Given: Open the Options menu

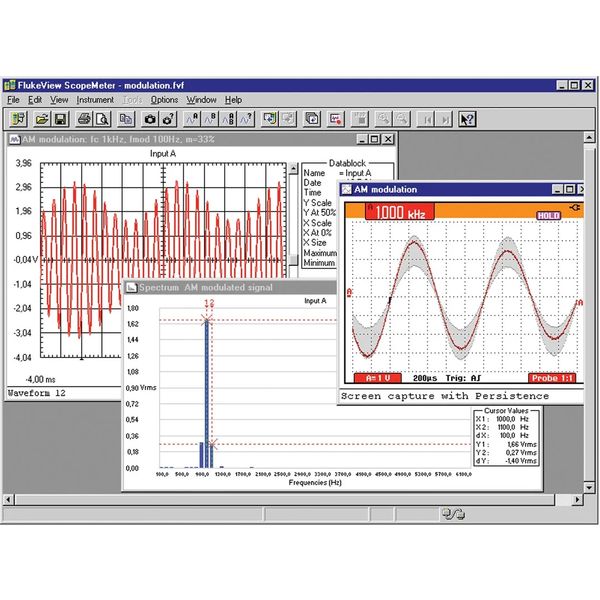Looking at the screenshot, I should click(x=164, y=100).
